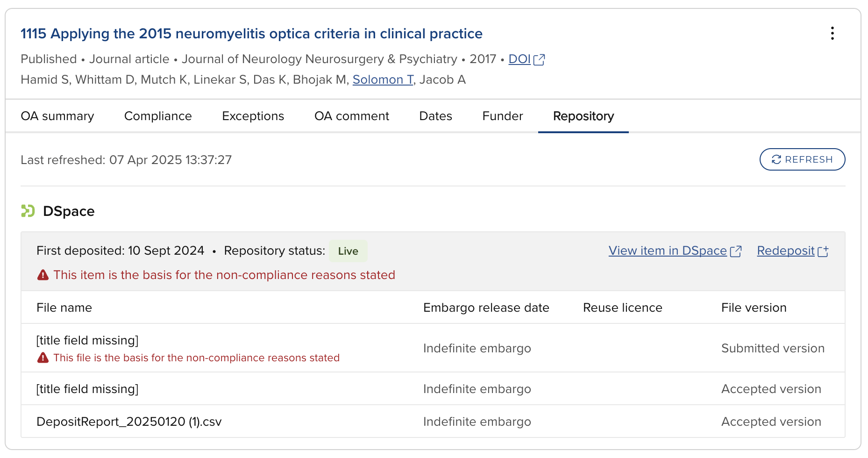Click the Redeposit icon
Screen dimensions: 868x458
(x=823, y=251)
